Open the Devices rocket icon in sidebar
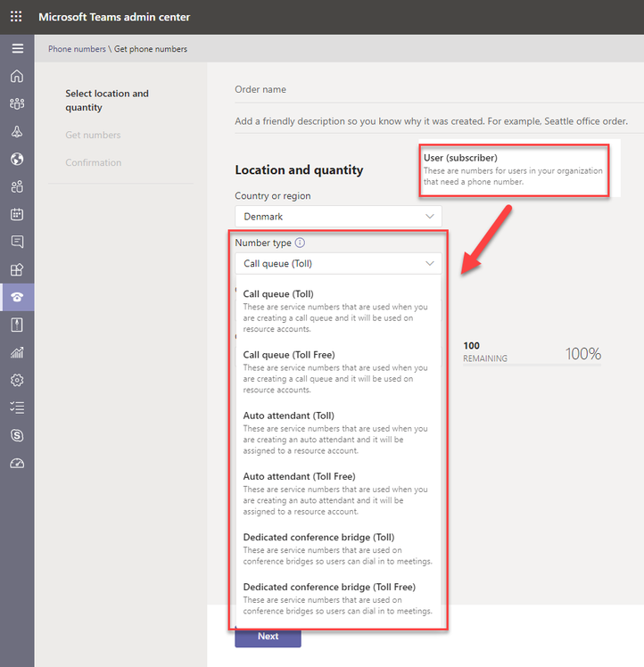 click(x=17, y=131)
